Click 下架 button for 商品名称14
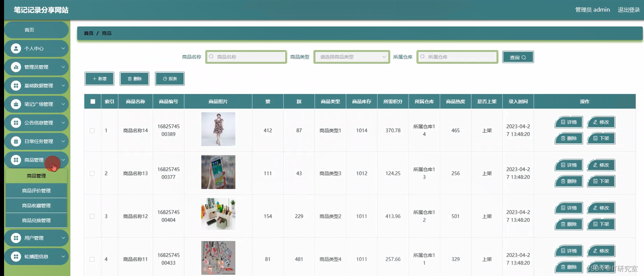 (601, 138)
